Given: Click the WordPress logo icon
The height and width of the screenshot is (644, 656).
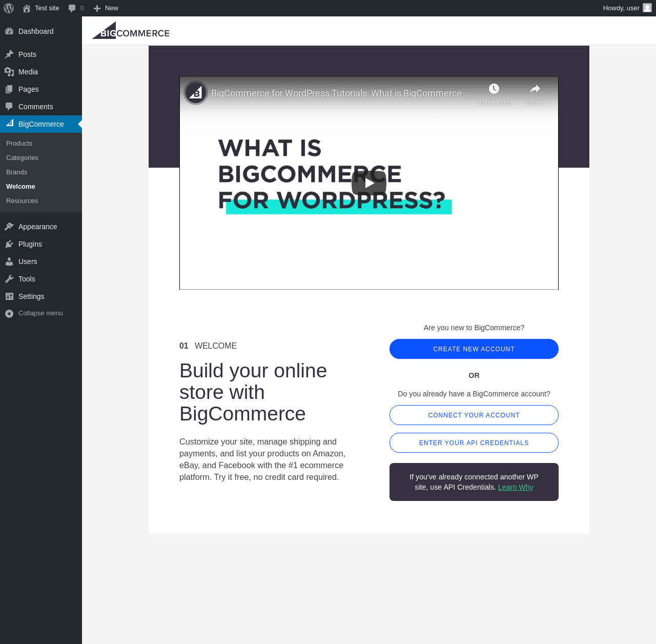Looking at the screenshot, I should click(9, 8).
